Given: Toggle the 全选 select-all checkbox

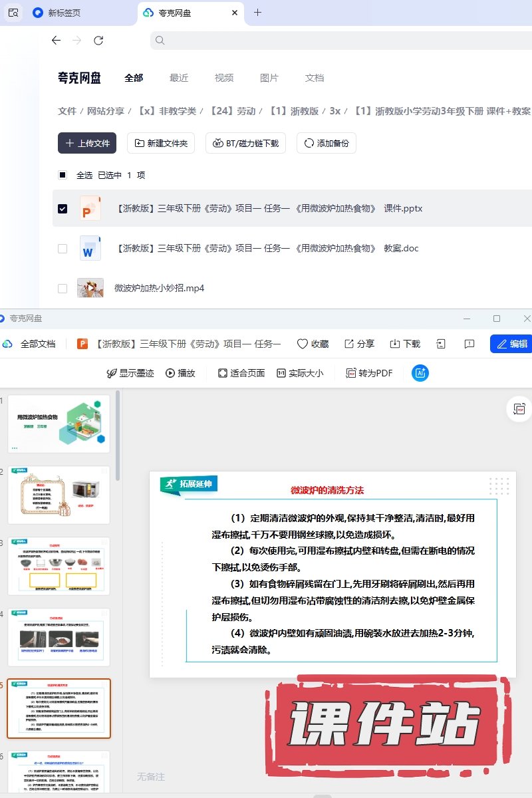Looking at the screenshot, I should [x=63, y=175].
